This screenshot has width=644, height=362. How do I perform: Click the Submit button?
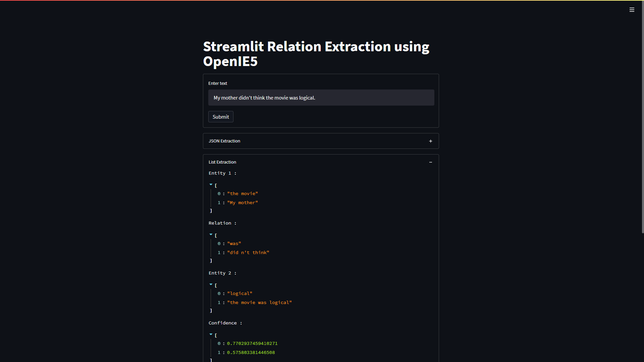221,117
